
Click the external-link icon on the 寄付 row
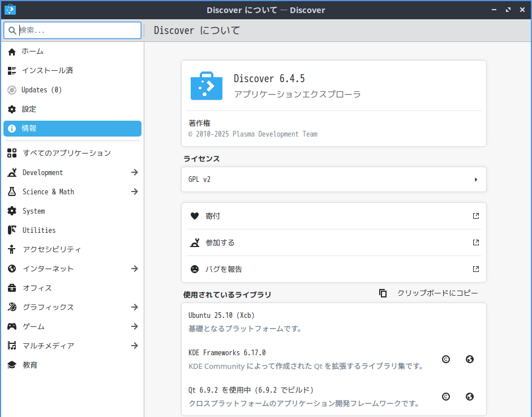coord(476,216)
